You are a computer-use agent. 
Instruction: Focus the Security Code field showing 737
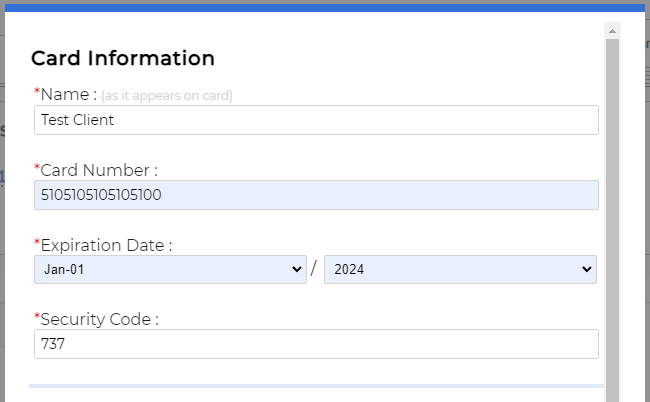click(x=316, y=344)
